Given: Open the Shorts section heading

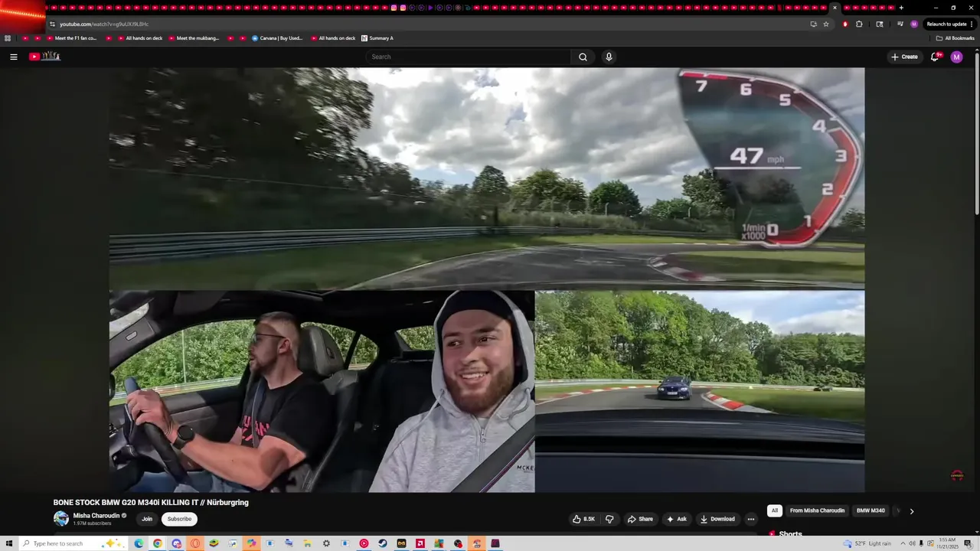Looking at the screenshot, I should click(x=790, y=534).
